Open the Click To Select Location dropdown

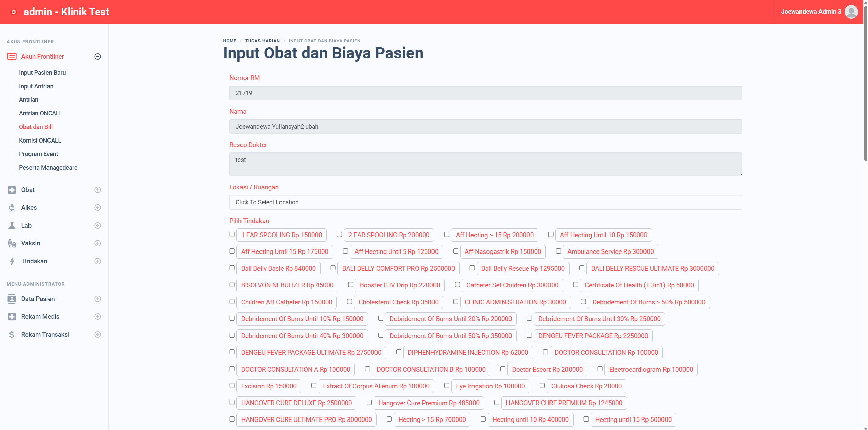point(485,202)
